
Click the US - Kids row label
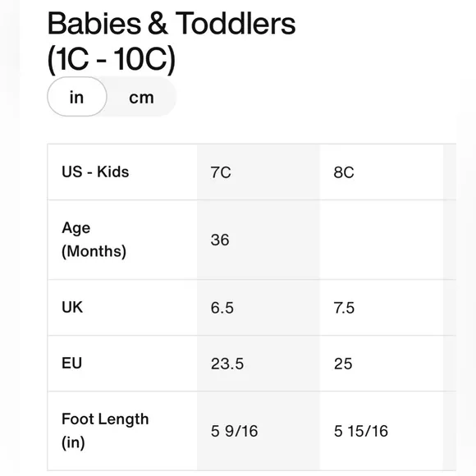(x=95, y=172)
